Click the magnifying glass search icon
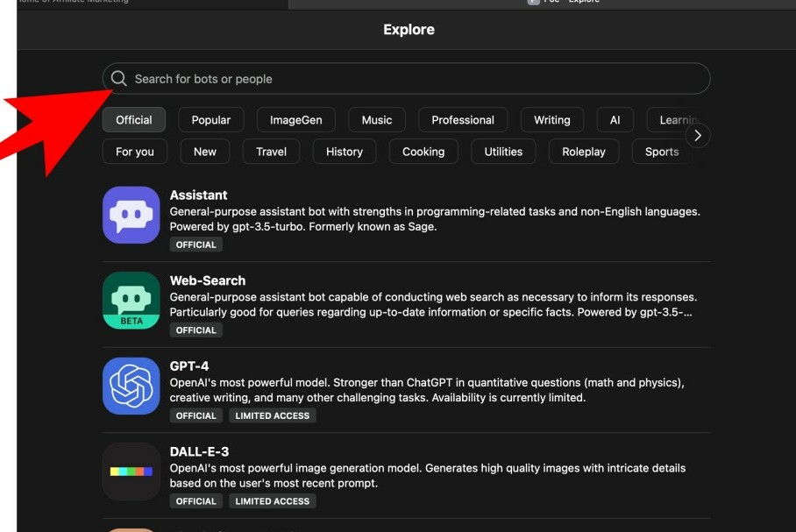The width and height of the screenshot is (796, 532). click(x=119, y=79)
